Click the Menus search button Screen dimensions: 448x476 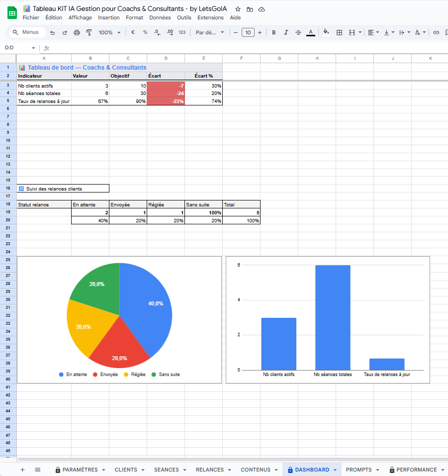[27, 32]
